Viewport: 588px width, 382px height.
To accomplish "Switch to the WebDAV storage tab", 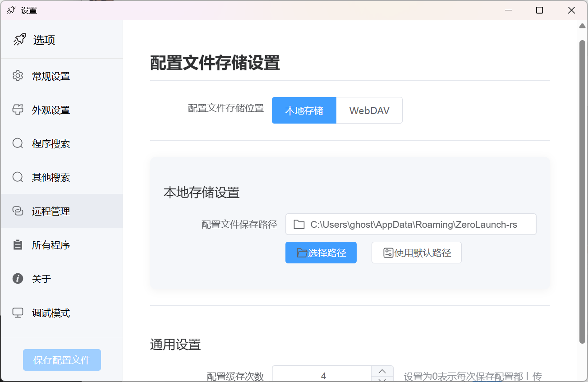I will click(369, 110).
